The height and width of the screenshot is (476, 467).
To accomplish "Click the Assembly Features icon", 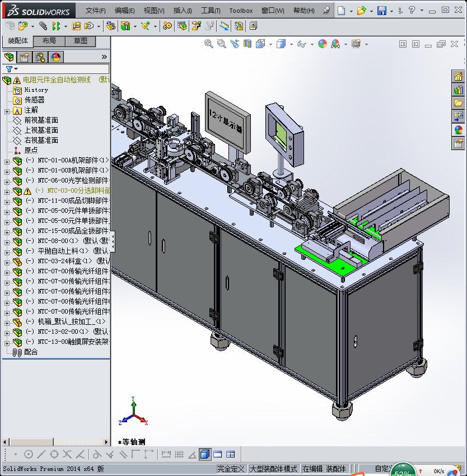I will coord(125,26).
